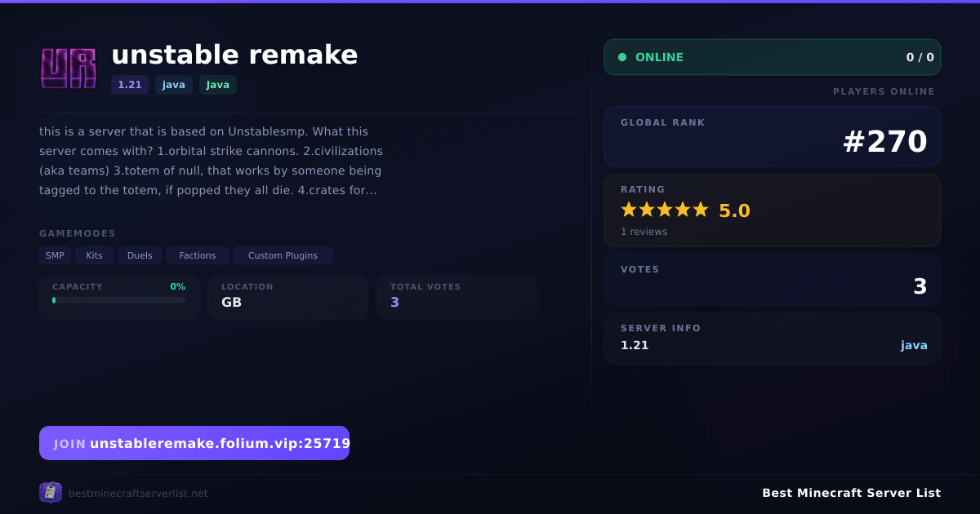Viewport: 980px width, 514px height.
Task: Click the GAMEMODES section heading
Action: [78, 233]
